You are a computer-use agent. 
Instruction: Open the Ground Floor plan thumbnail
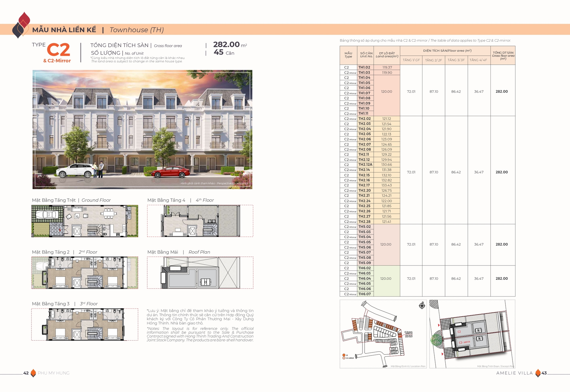85,221
